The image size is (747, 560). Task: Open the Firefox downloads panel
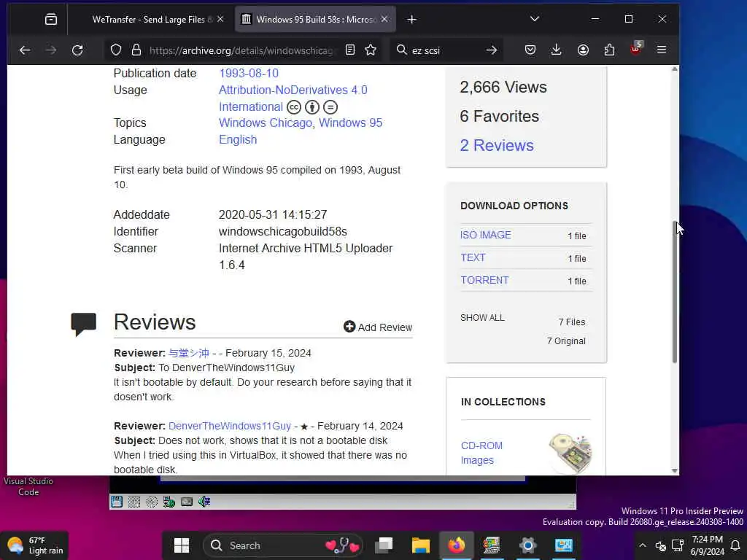point(556,50)
